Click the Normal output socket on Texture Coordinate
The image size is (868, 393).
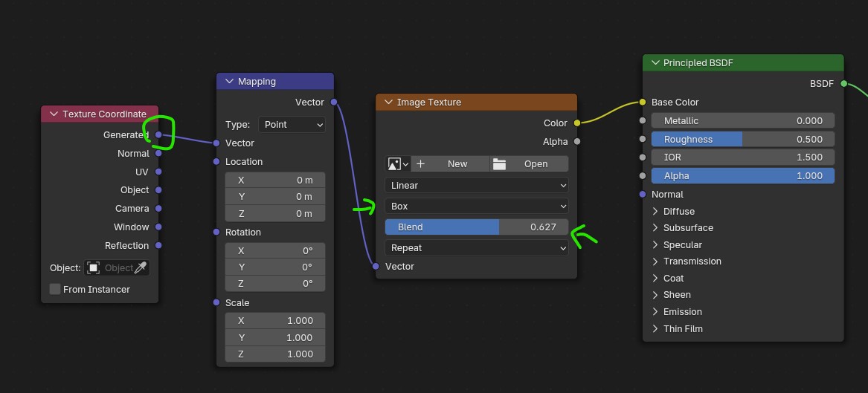(158, 153)
